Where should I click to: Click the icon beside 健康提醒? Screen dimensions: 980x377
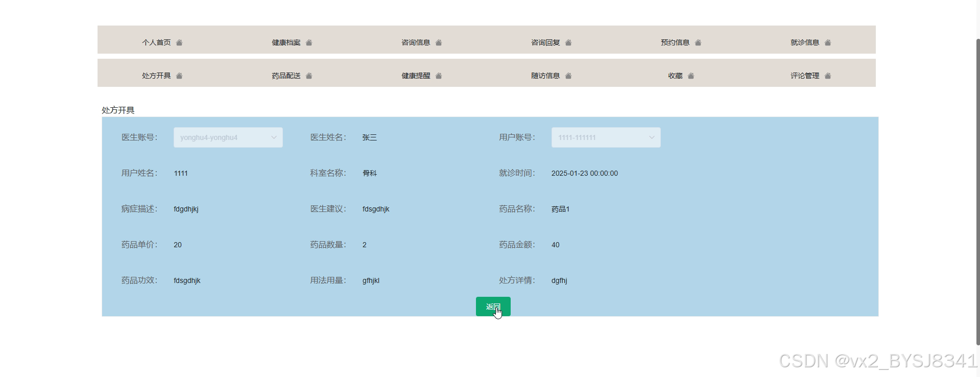pyautogui.click(x=439, y=76)
